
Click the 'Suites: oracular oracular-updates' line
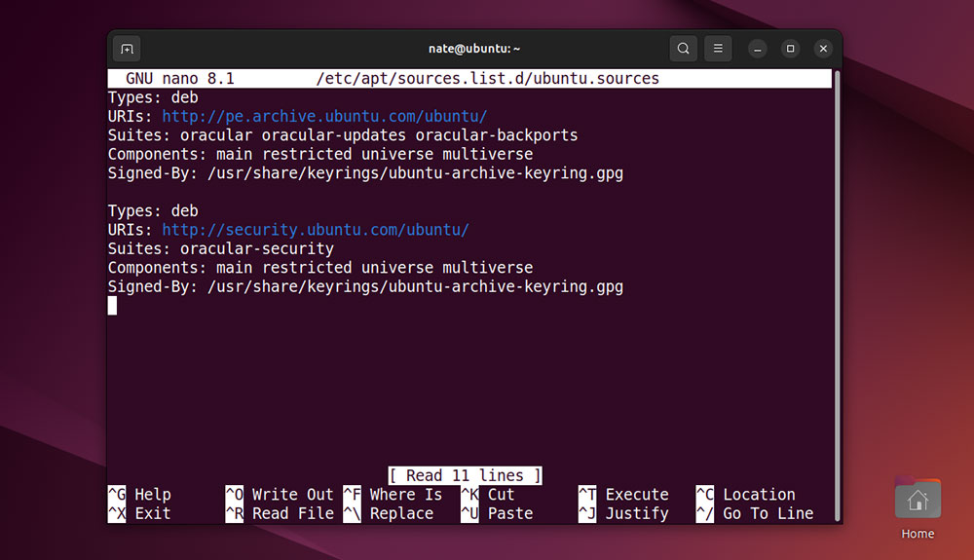343,135
